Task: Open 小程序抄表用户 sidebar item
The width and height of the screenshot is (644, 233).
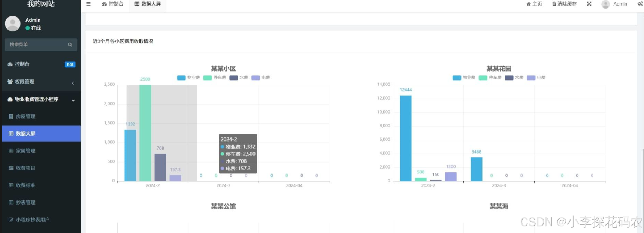Action: pos(41,220)
